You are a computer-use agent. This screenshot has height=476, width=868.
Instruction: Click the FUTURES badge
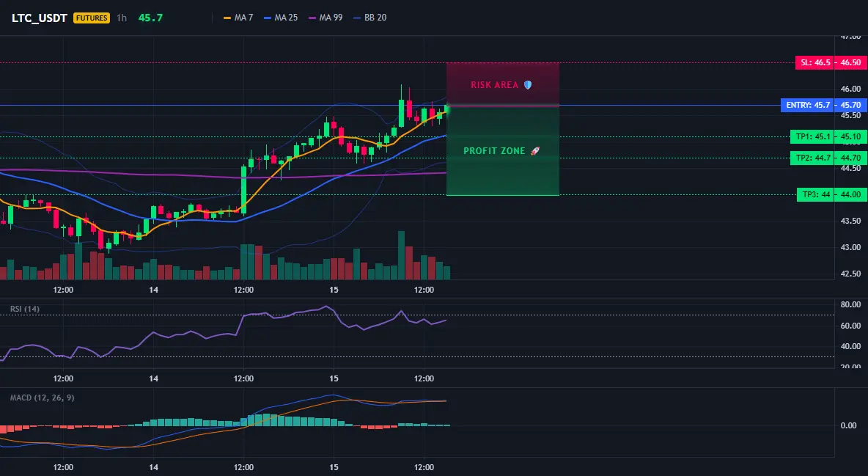click(x=92, y=18)
